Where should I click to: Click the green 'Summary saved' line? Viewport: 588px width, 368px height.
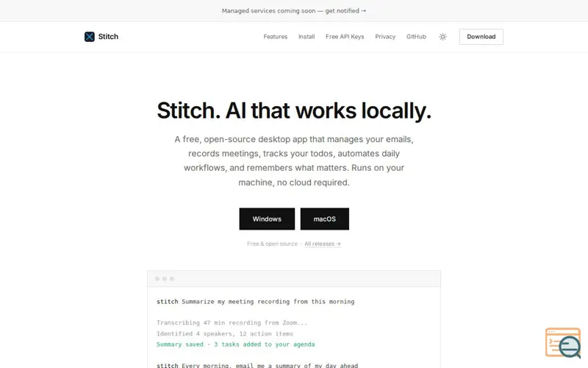(x=235, y=344)
